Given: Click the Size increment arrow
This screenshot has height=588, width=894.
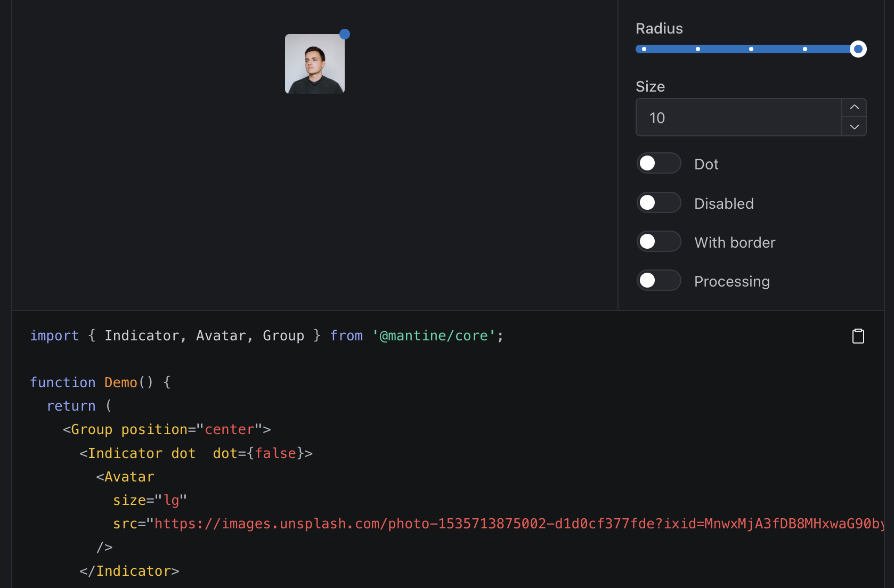Looking at the screenshot, I should [854, 107].
